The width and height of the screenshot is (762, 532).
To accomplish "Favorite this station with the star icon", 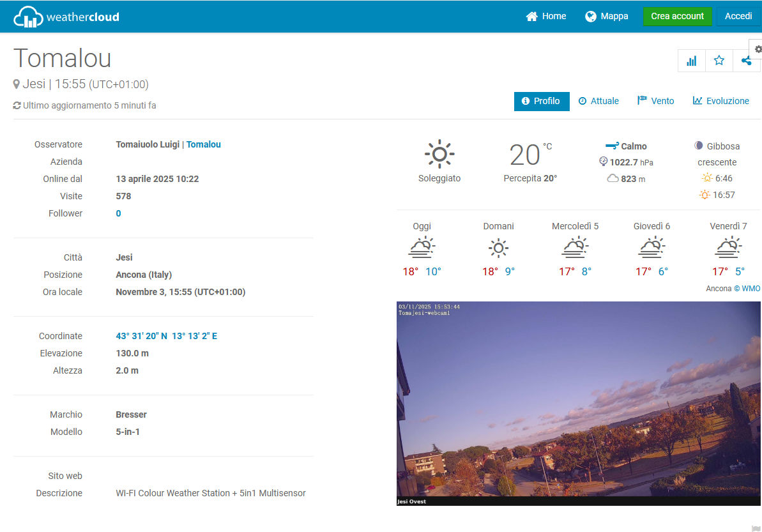I will coord(719,61).
